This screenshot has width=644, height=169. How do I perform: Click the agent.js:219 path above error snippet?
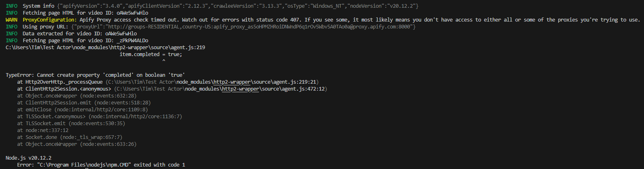pos(105,48)
